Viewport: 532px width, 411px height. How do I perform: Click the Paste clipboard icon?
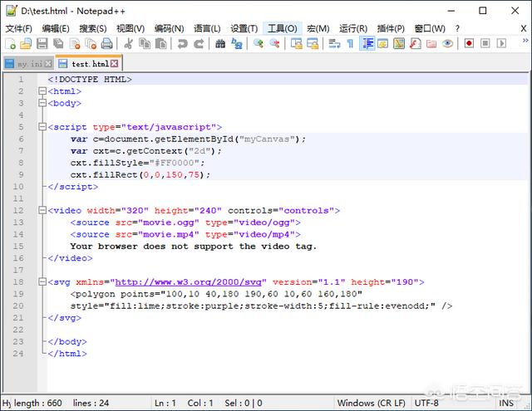tap(160, 44)
